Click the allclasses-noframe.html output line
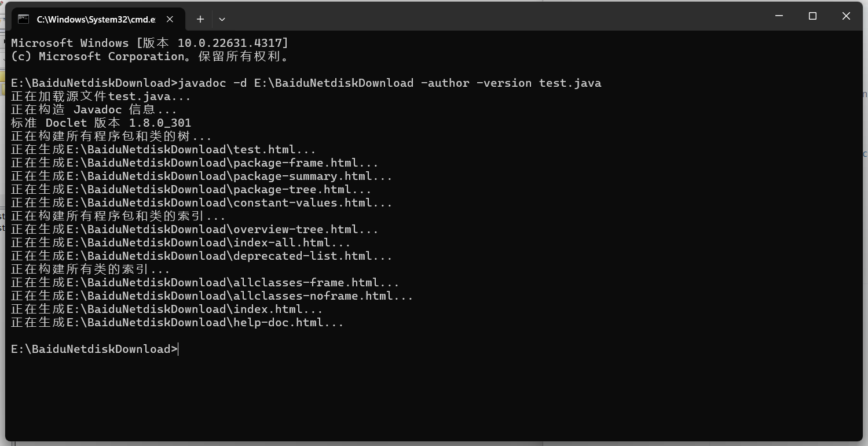 pos(212,296)
